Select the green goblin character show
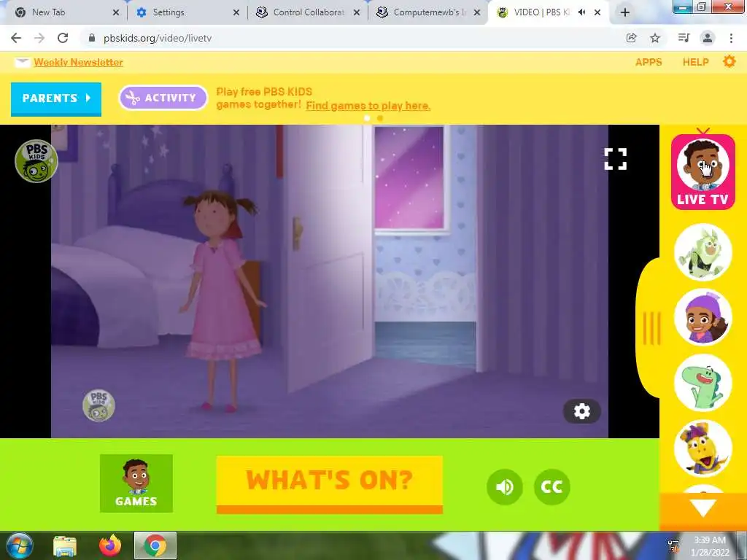 click(703, 252)
